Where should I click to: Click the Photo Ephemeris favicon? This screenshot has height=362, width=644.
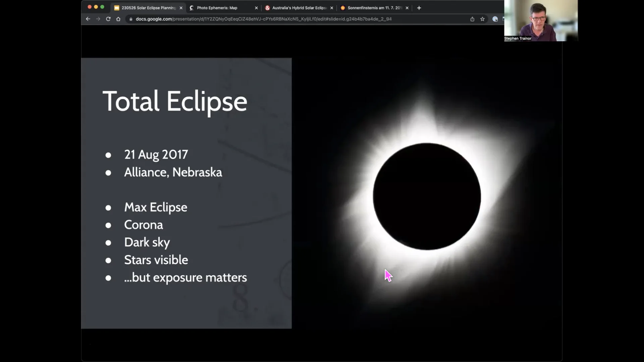click(192, 7)
